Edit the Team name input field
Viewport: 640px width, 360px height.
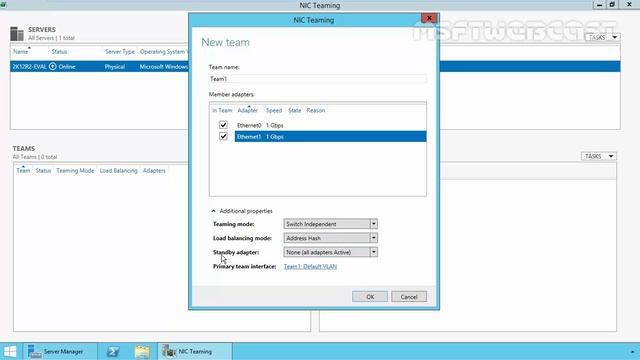(318, 79)
